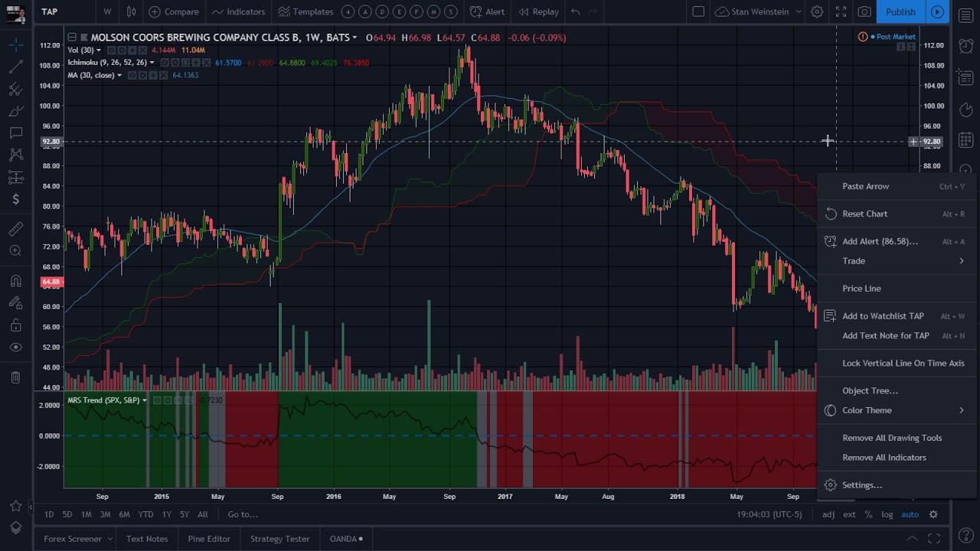Click the blue Publish button
Screen dimensions: 980x551
(900, 11)
